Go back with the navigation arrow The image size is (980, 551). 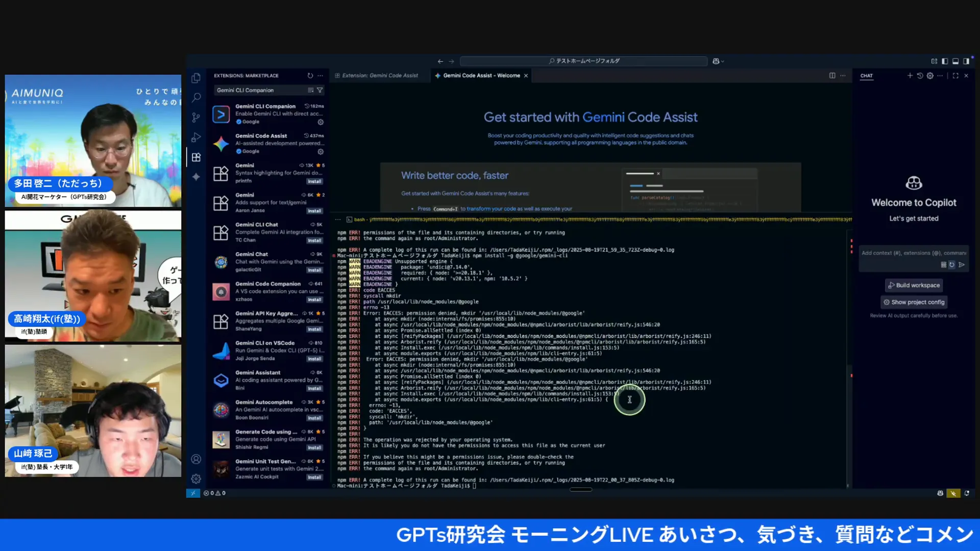(440, 61)
